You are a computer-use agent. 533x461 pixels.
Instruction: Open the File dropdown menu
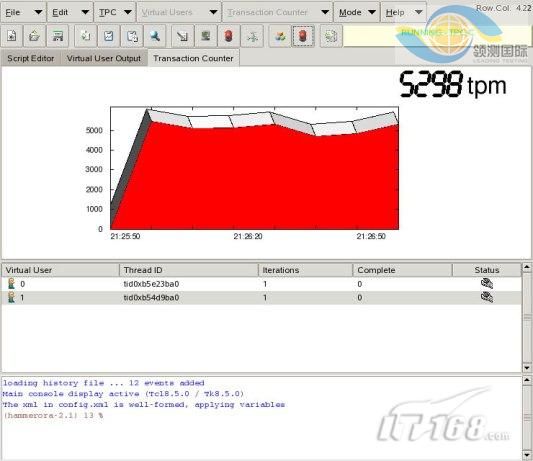(x=23, y=12)
